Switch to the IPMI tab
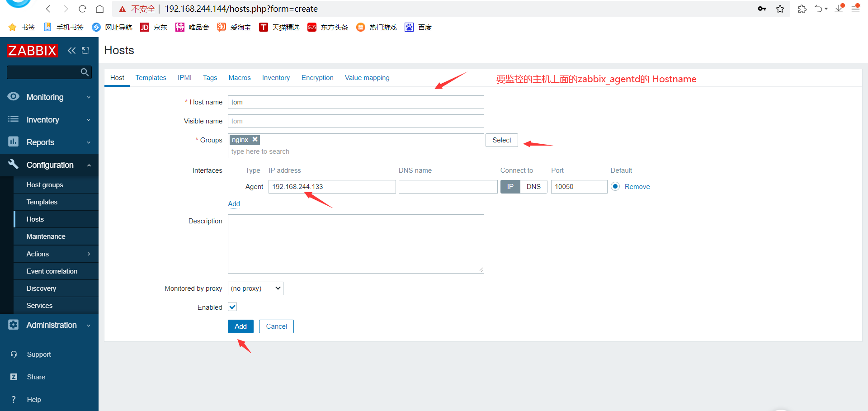The image size is (868, 411). [184, 78]
